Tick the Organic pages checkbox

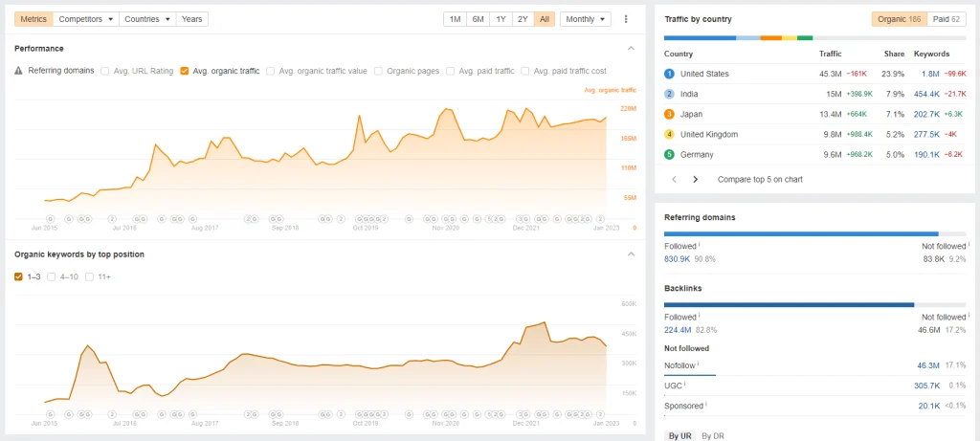pos(379,71)
